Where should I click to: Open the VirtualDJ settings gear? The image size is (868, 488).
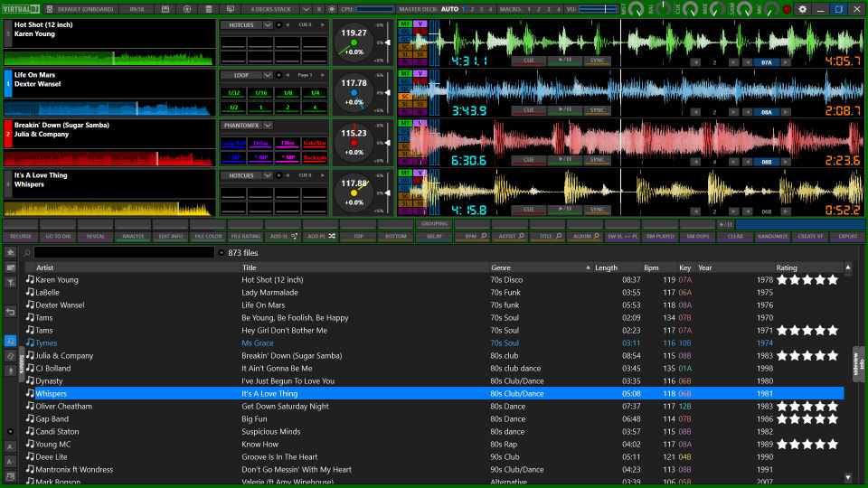tap(802, 9)
